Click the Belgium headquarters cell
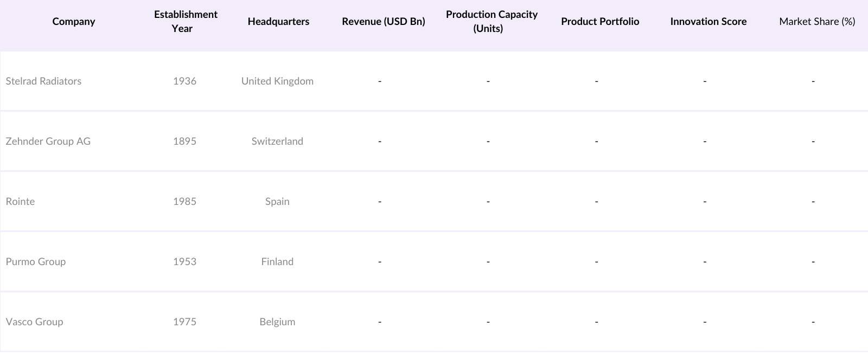The width and height of the screenshot is (868, 354). click(277, 322)
